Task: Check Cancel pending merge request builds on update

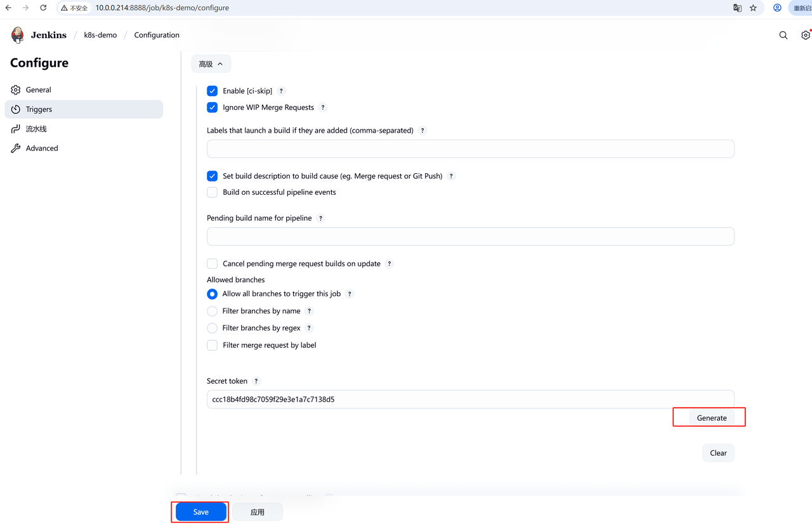Action: [x=213, y=264]
